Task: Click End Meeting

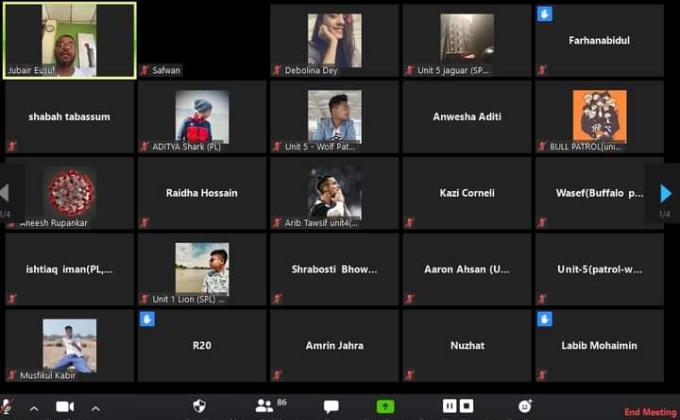Action: (x=650, y=411)
